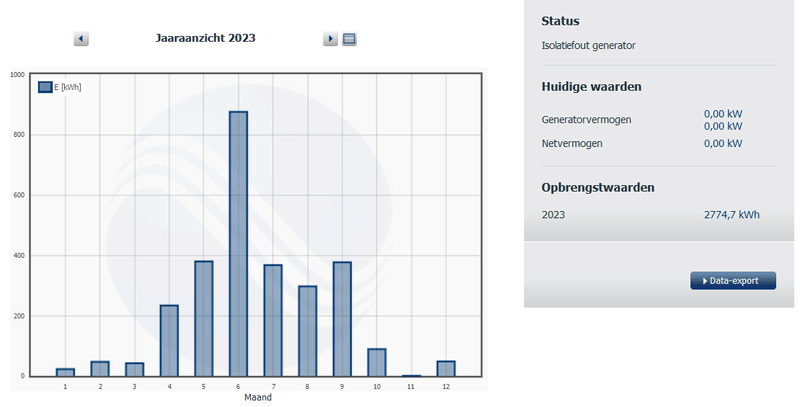Screen dimensions: 800x407
Task: Click the '800' y-axis label
Action: click(x=19, y=135)
